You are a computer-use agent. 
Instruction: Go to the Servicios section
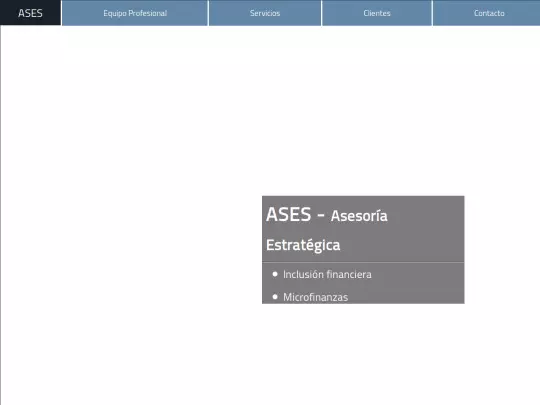265,13
